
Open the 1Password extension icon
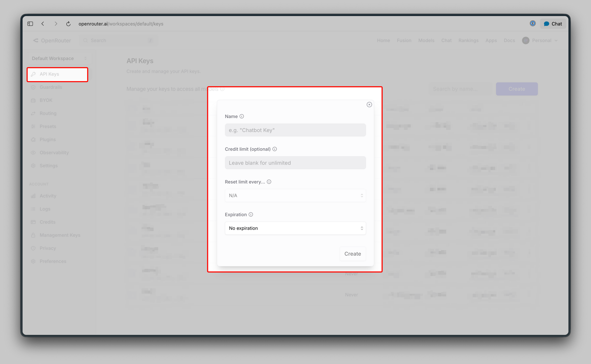click(532, 24)
